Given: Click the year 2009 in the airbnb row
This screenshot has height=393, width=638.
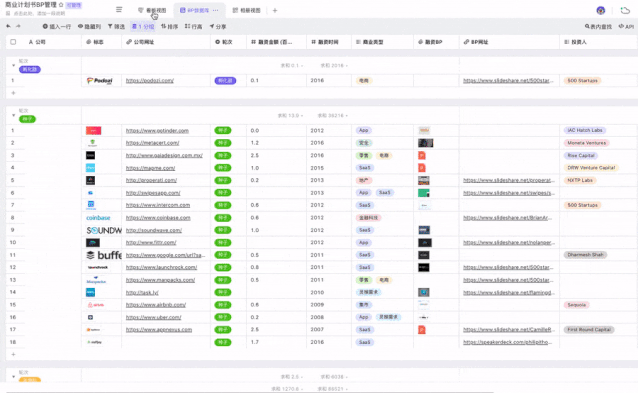Looking at the screenshot, I should click(317, 305).
